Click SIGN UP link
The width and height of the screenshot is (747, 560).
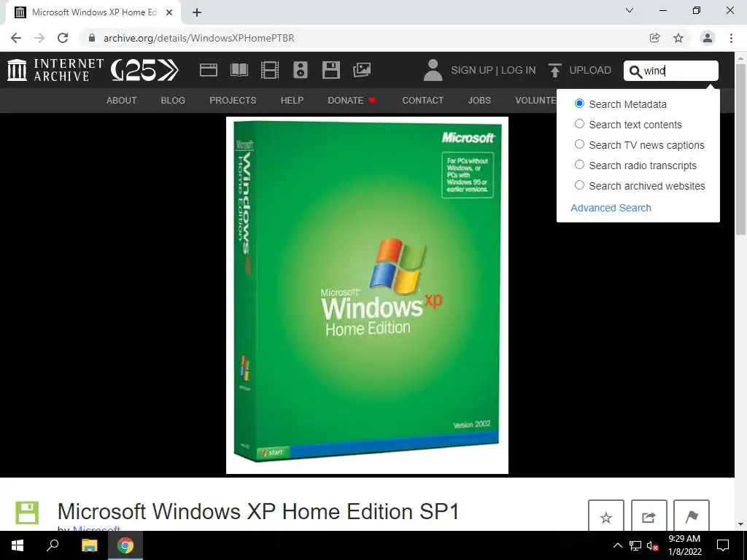click(x=472, y=70)
